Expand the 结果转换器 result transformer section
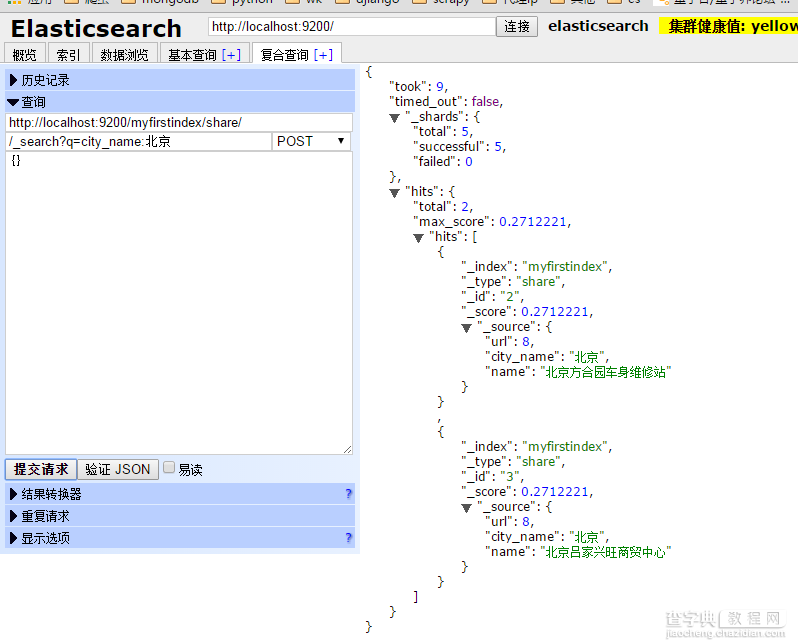The width and height of the screenshot is (798, 640). point(180,494)
